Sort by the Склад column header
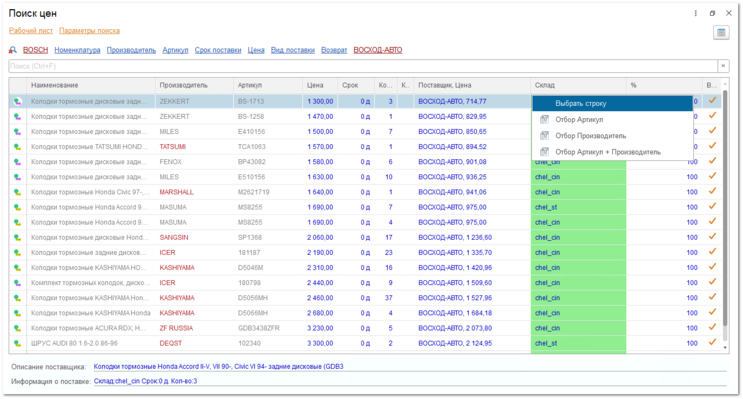The image size is (743, 399). [x=578, y=85]
